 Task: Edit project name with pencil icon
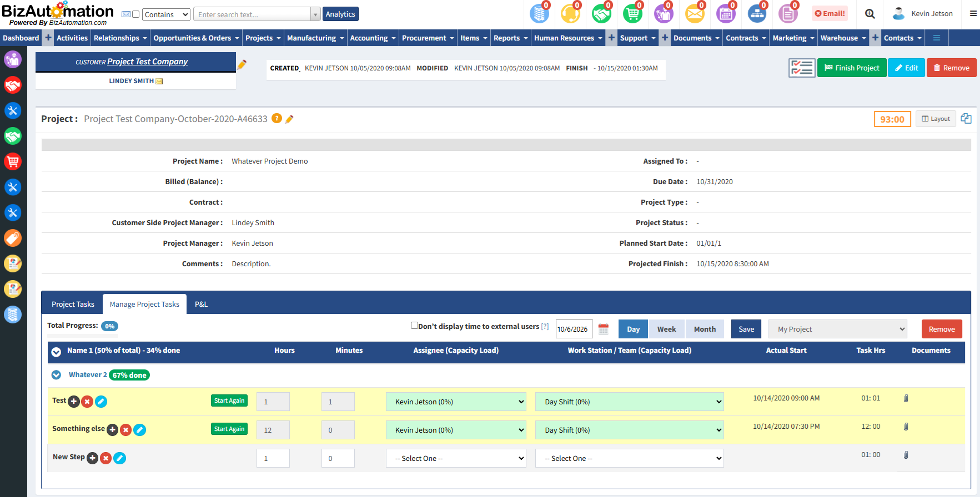point(289,119)
